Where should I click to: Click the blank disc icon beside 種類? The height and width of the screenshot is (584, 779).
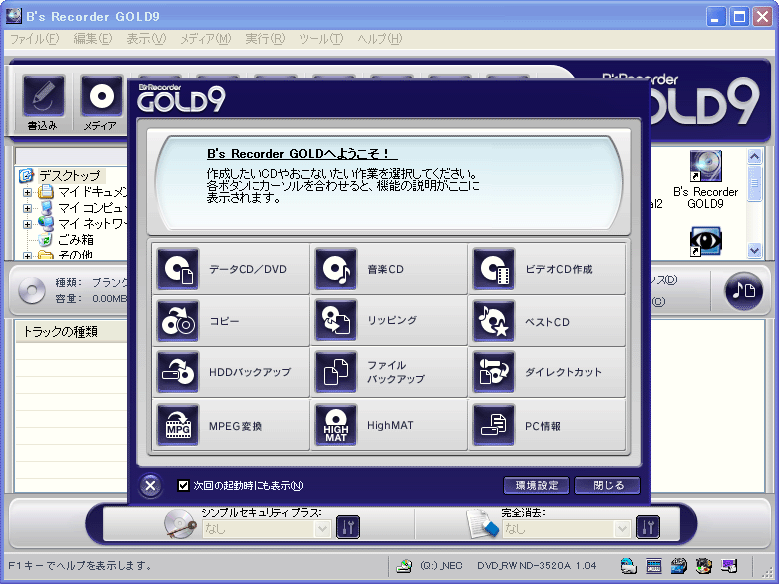pos(32,290)
